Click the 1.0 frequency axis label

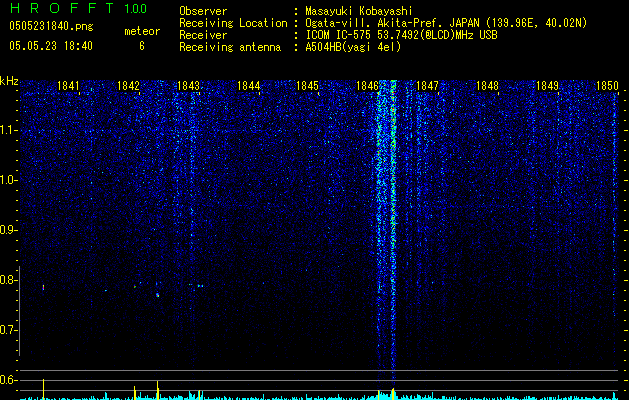click(8, 180)
